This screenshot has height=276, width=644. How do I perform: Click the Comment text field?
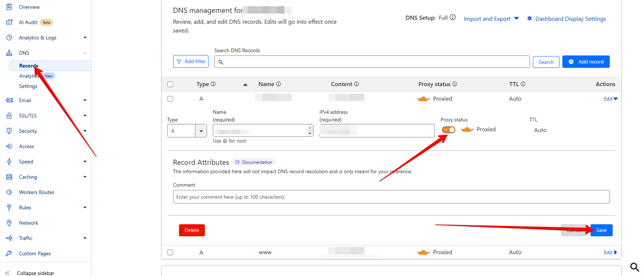pyautogui.click(x=391, y=197)
